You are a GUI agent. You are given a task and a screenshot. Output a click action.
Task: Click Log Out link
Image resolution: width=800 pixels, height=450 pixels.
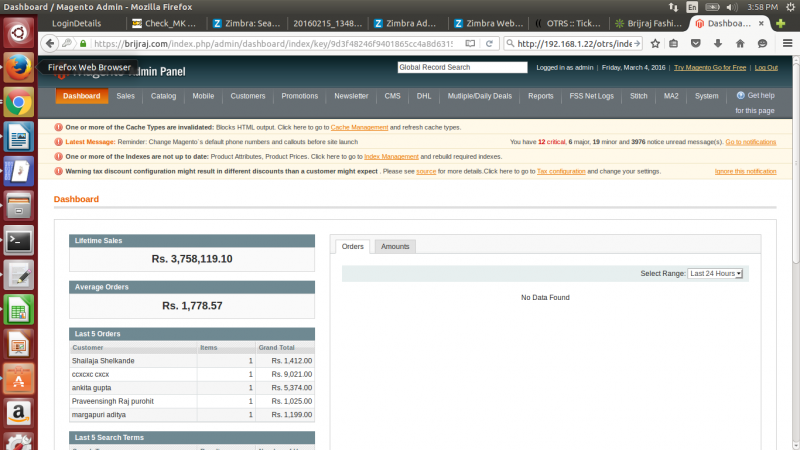pyautogui.click(x=766, y=67)
